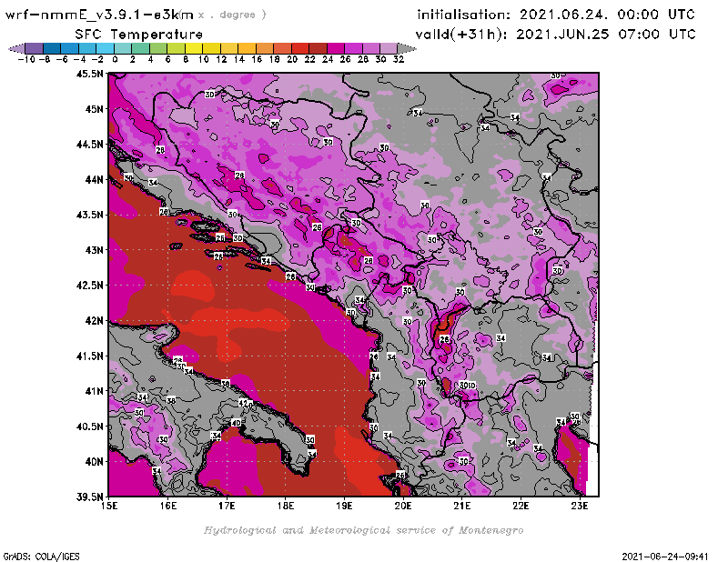Image resolution: width=728 pixels, height=562 pixels.
Task: Click the 'GrADS: COLA/IGES' footer text
Action: 41,556
